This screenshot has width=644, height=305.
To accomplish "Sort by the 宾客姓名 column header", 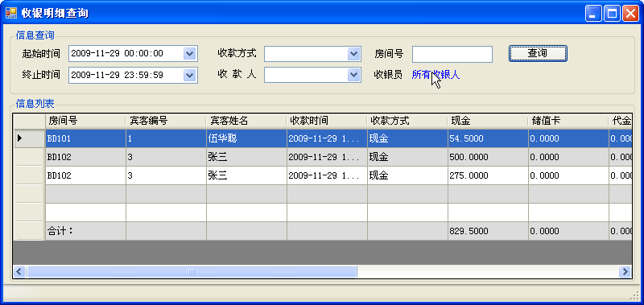I will point(246,121).
